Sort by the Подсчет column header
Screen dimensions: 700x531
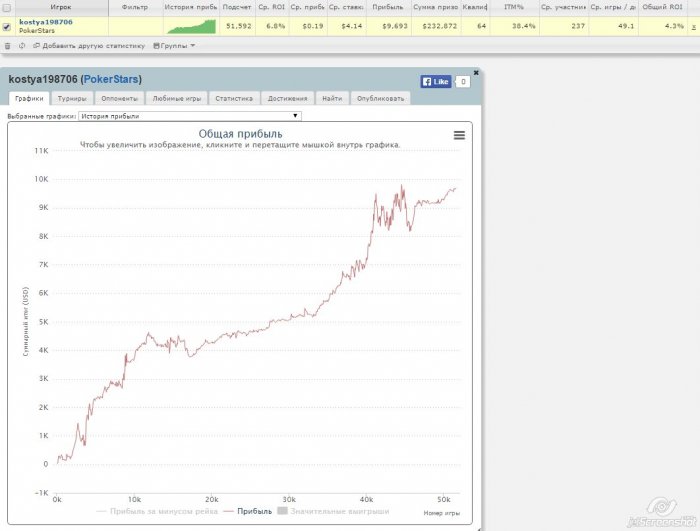coord(237,7)
